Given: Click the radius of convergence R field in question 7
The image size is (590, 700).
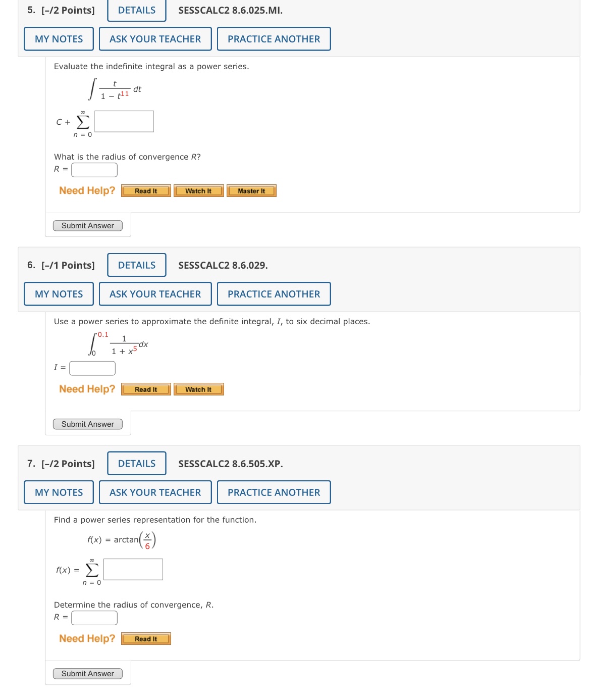Looking at the screenshot, I should click(x=93, y=617).
